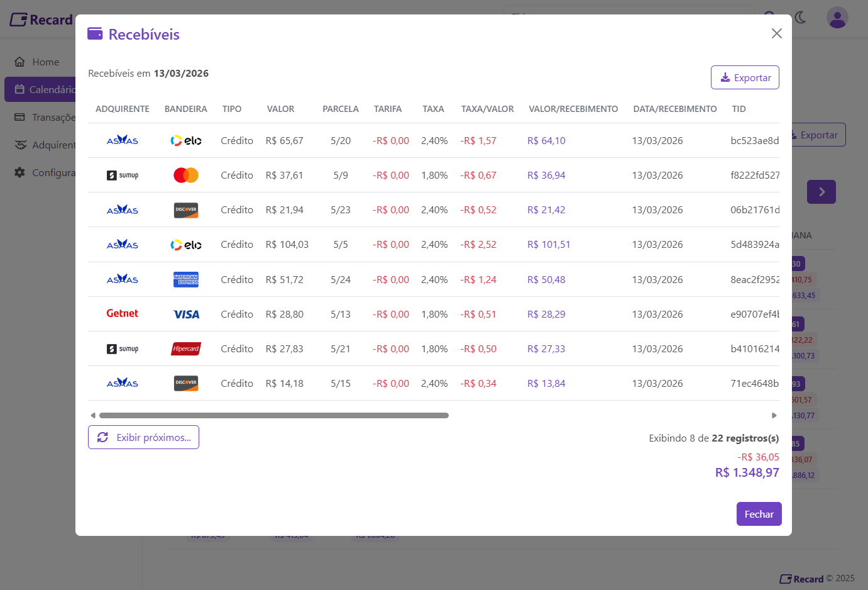Close the Recebíveis modal with X
Image resolution: width=868 pixels, height=590 pixels.
coord(777,33)
